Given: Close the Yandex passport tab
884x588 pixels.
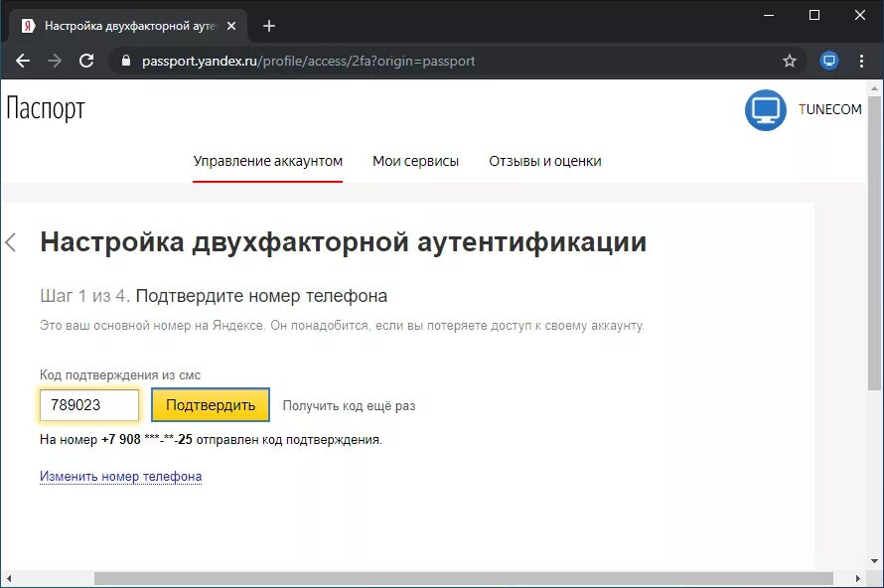Looking at the screenshot, I should (x=231, y=26).
